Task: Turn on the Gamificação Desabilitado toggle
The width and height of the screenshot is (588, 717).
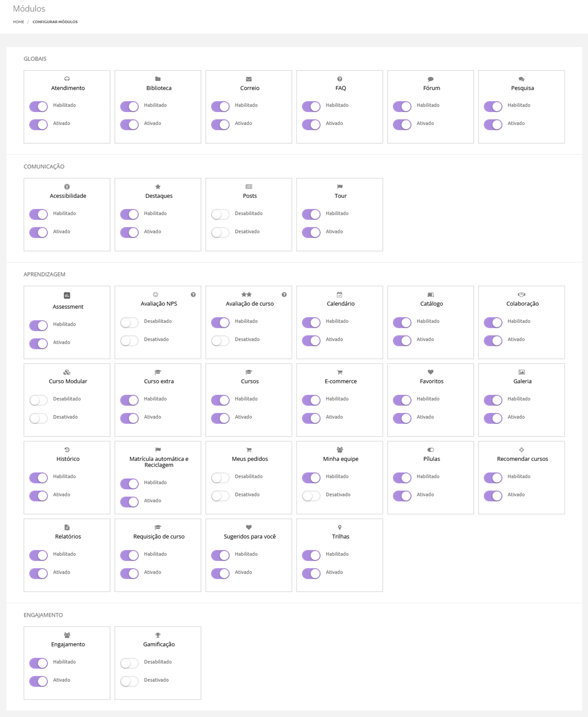Action: click(x=129, y=663)
